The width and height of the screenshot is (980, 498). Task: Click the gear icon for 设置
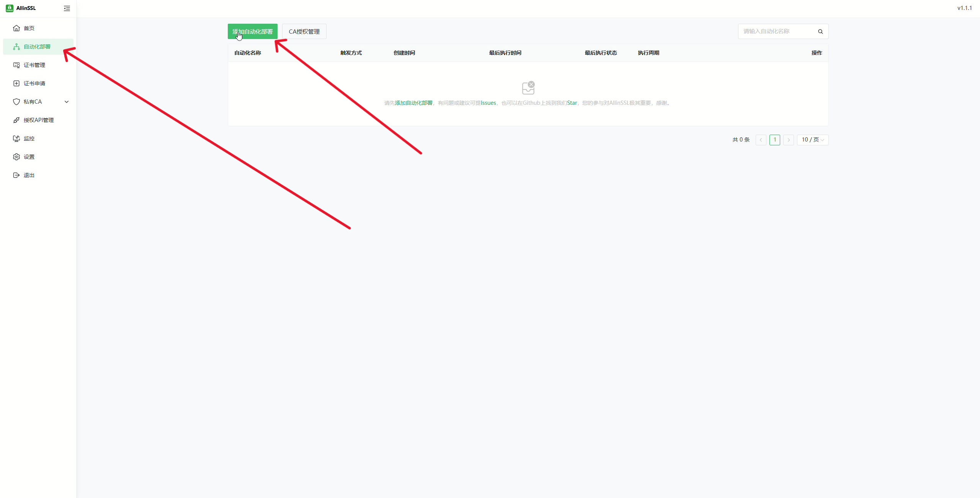pos(16,157)
